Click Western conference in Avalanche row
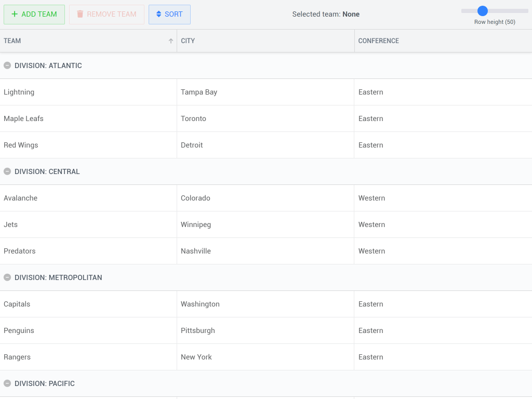 click(443, 198)
